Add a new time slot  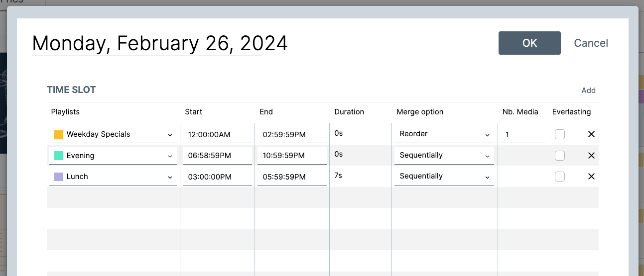(588, 91)
